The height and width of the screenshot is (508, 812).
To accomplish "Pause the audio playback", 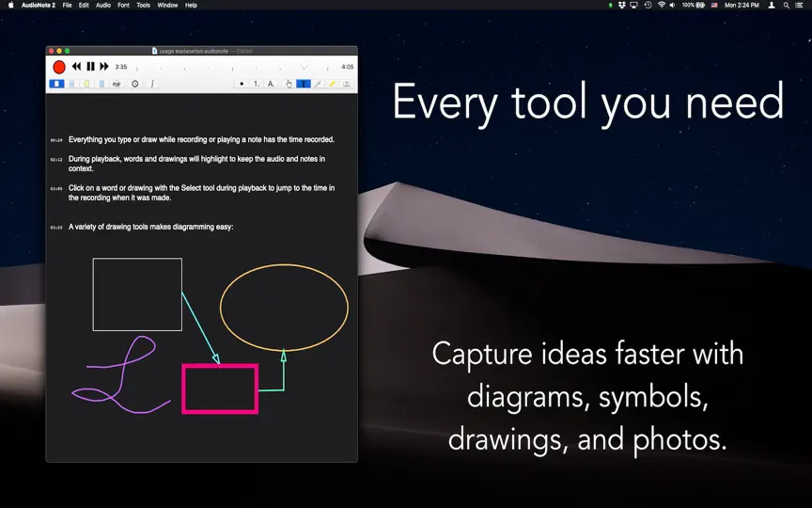I will pos(90,67).
